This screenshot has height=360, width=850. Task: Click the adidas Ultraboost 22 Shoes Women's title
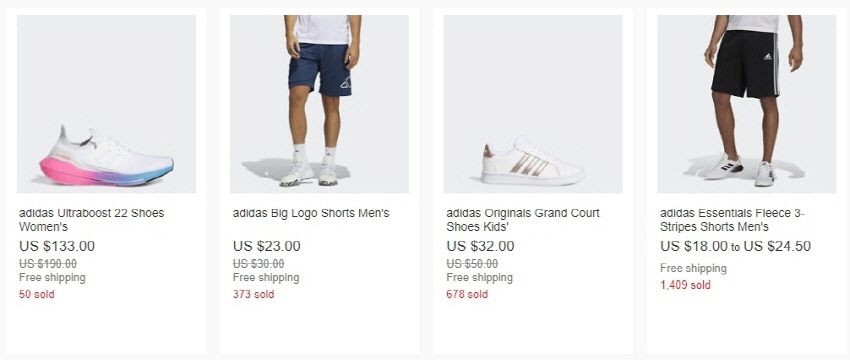coord(91,220)
